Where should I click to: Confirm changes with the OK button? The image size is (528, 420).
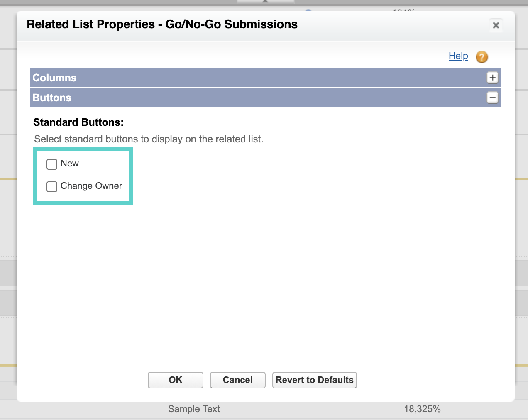(175, 380)
